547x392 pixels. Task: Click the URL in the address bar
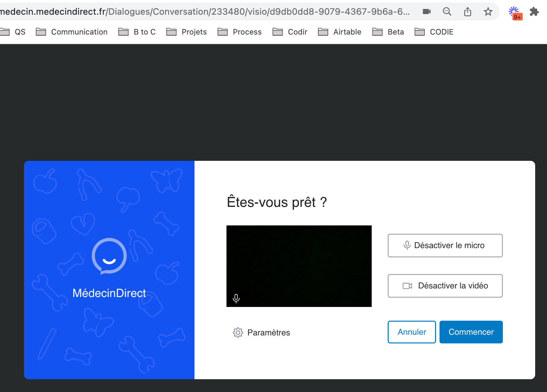pos(205,12)
